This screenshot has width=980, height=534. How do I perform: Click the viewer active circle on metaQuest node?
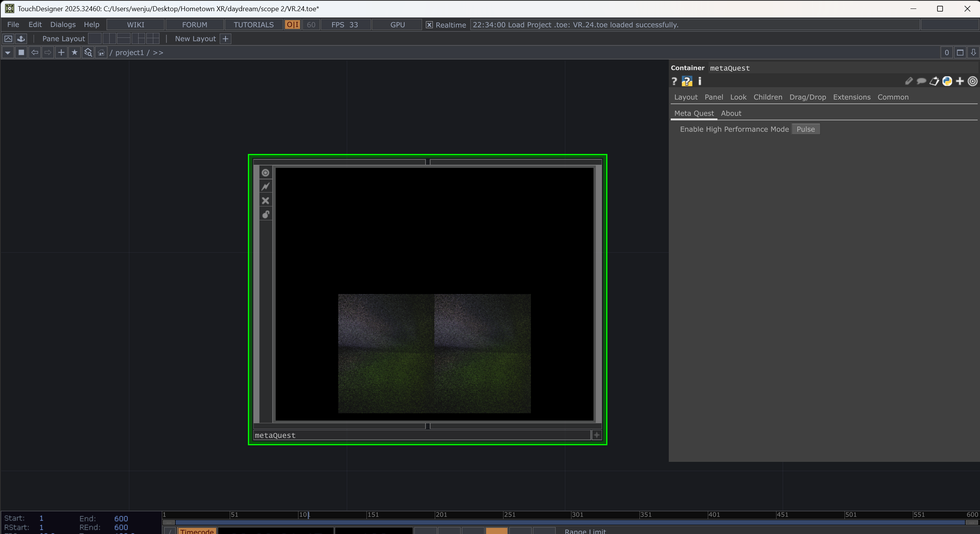[265, 172]
